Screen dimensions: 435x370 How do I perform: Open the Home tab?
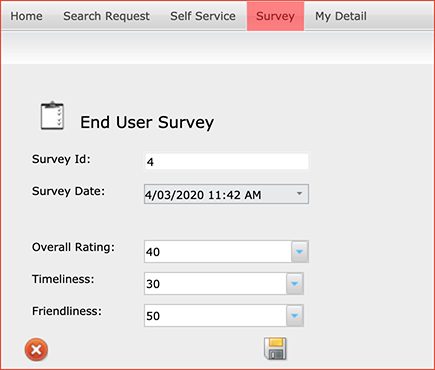click(x=26, y=16)
